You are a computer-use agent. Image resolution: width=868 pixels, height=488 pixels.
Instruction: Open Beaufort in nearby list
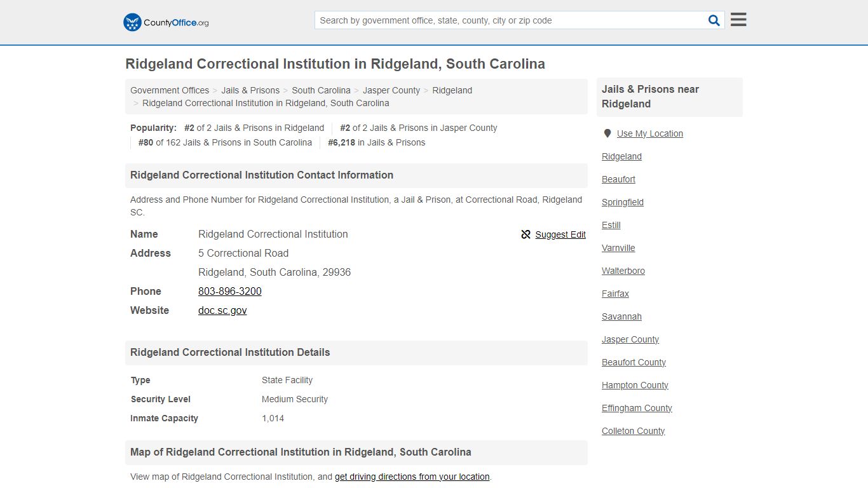618,179
